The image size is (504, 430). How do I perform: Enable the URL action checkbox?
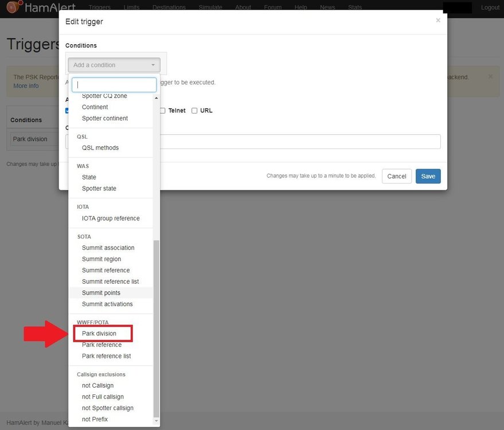(x=194, y=111)
